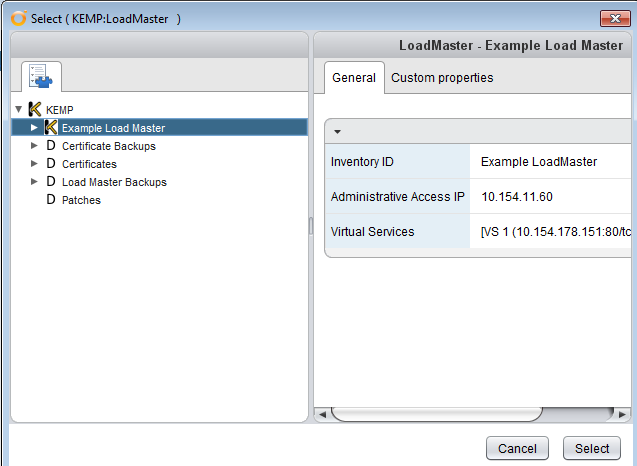Expand the Example Load Master node
637x466 pixels.
click(x=34, y=128)
